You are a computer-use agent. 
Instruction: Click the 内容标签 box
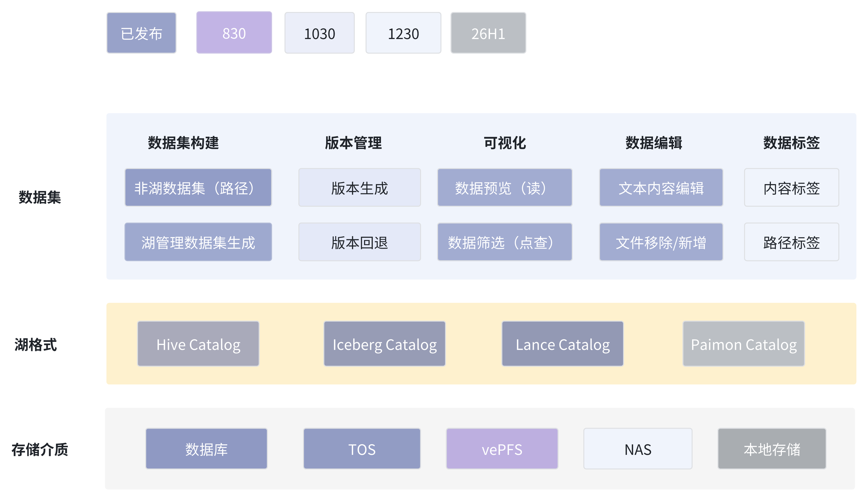tap(791, 188)
